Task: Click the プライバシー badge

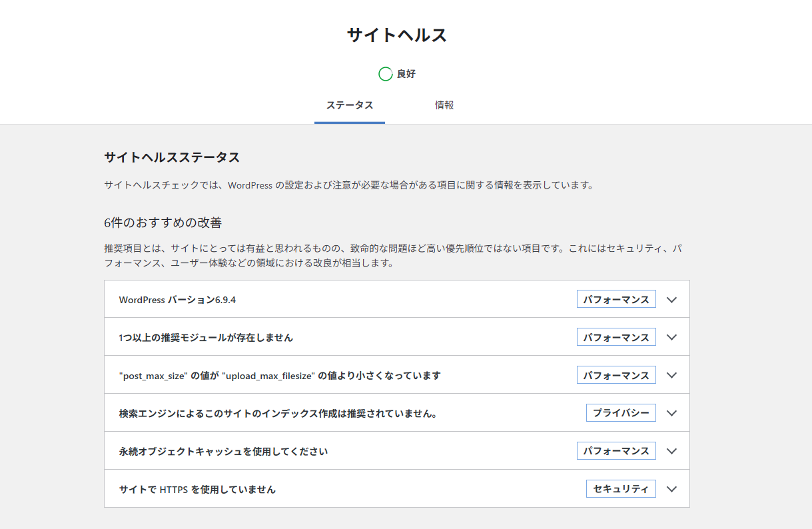Action: point(621,413)
